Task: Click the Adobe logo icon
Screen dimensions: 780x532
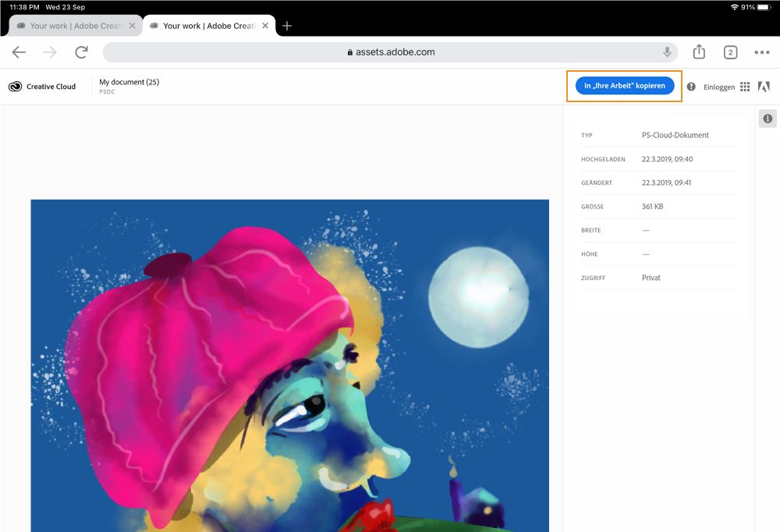Action: tap(764, 87)
